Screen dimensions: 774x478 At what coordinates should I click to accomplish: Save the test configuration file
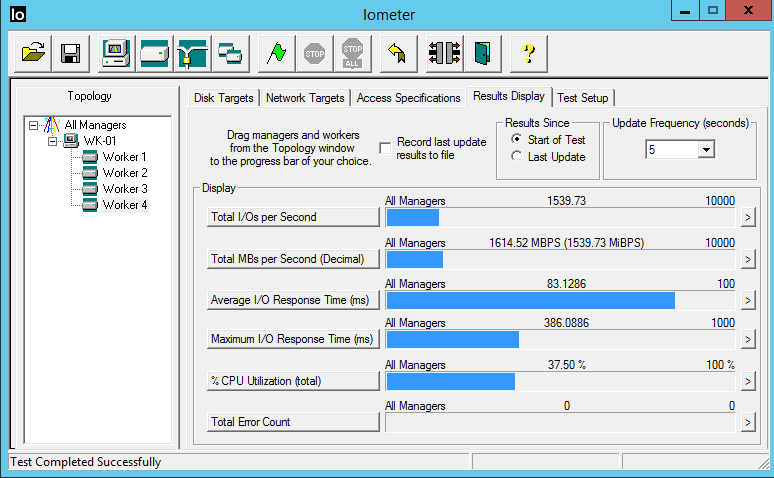tap(71, 53)
